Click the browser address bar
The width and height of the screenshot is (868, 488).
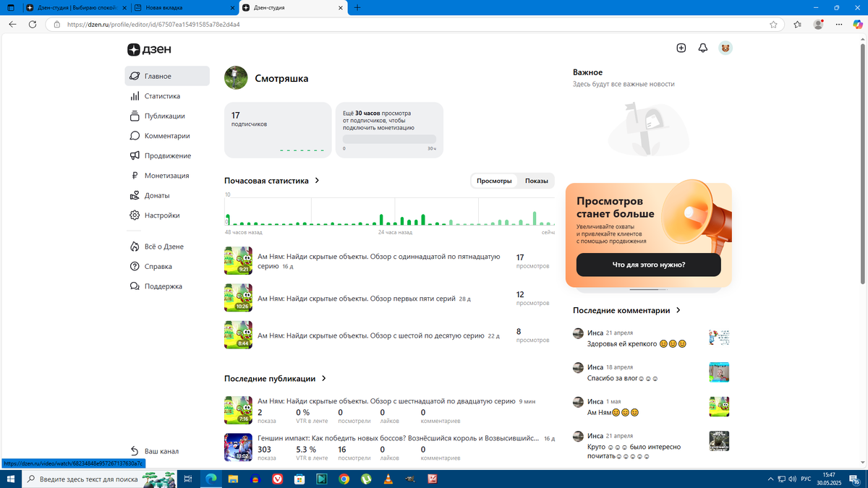(x=414, y=24)
